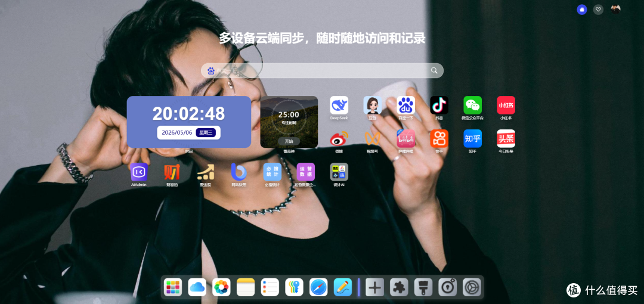Open the yellow notes icon in dock

point(246,287)
